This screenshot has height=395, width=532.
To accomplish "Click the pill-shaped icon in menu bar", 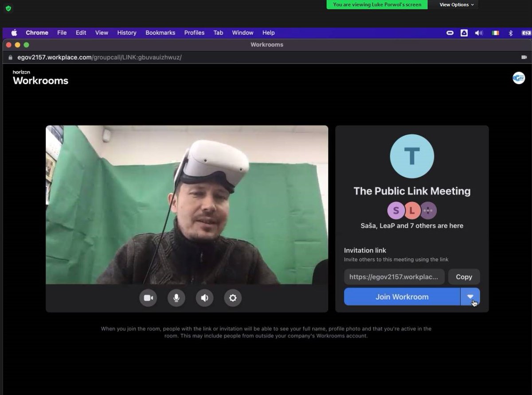I will (450, 33).
